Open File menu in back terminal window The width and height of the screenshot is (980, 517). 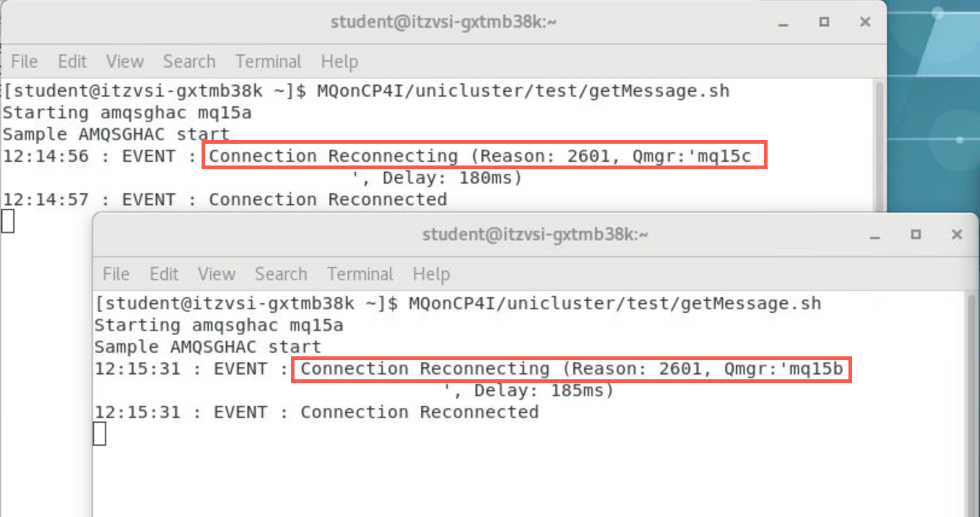[x=24, y=62]
